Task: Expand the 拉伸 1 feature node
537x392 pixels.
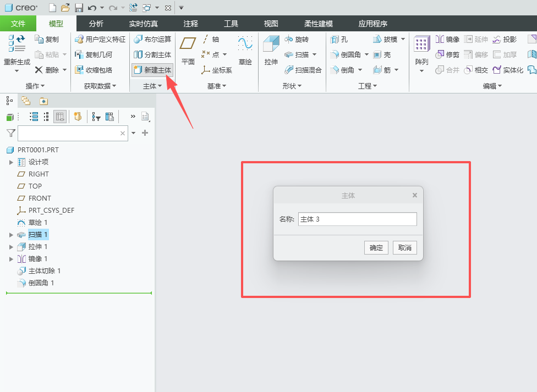Action: pyautogui.click(x=11, y=246)
